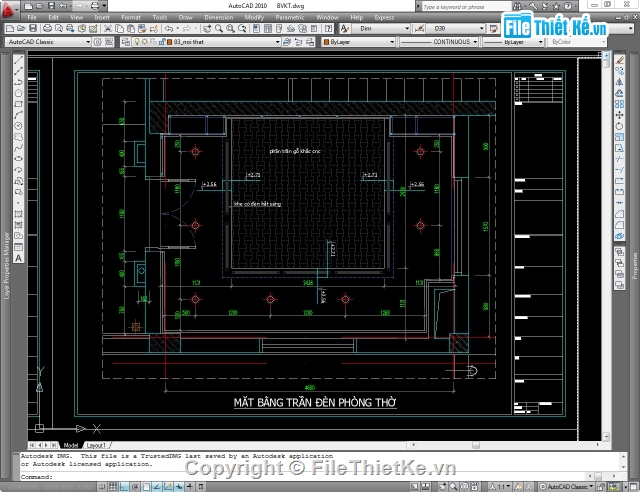This screenshot has width=640, height=492.
Task: Open the Dimension menu
Action: click(219, 17)
